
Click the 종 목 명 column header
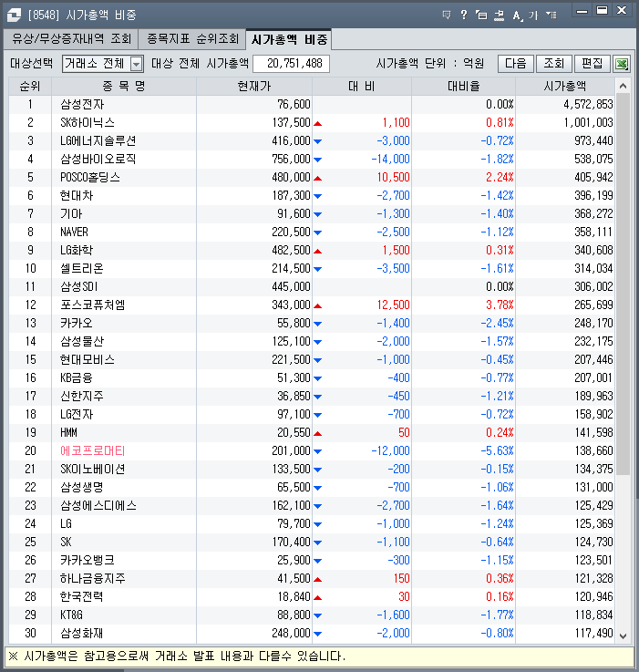tap(124, 87)
